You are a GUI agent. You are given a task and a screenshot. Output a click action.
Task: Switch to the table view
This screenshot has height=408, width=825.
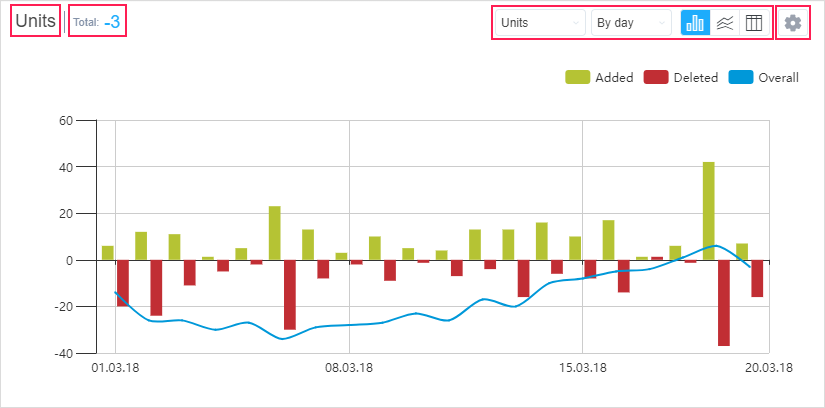pos(754,23)
